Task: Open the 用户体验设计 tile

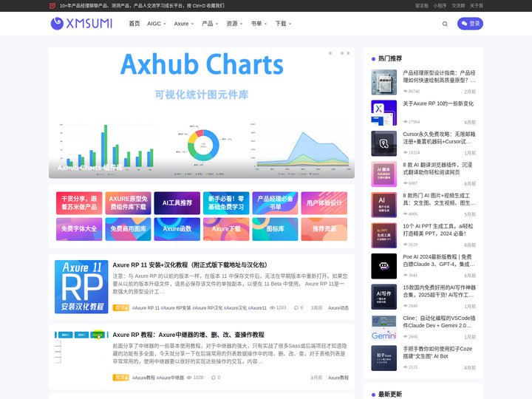Action: (x=324, y=203)
